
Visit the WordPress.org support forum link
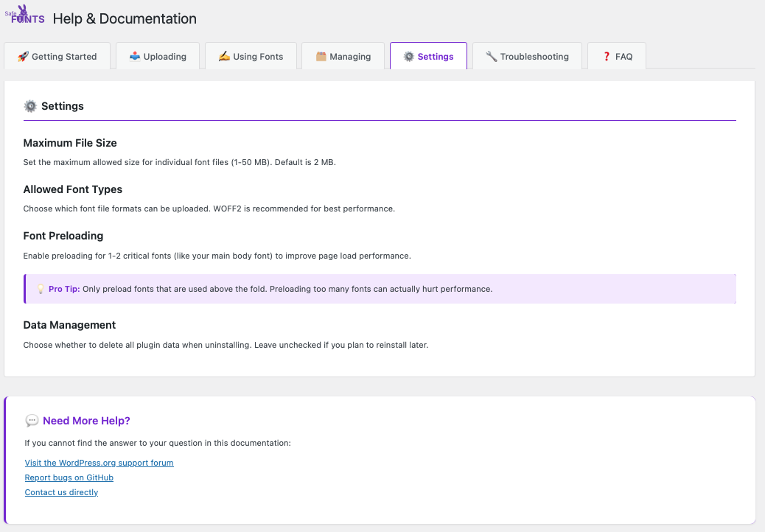99,463
